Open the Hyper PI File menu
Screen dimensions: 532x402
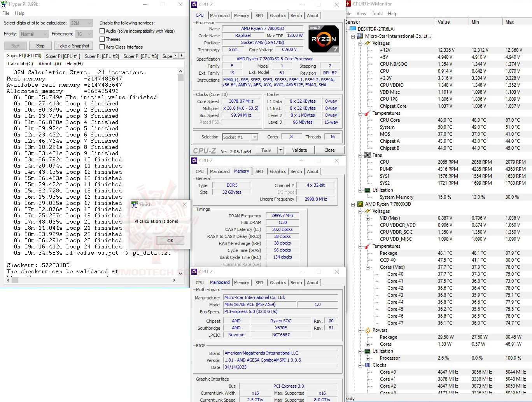[x=6, y=13]
